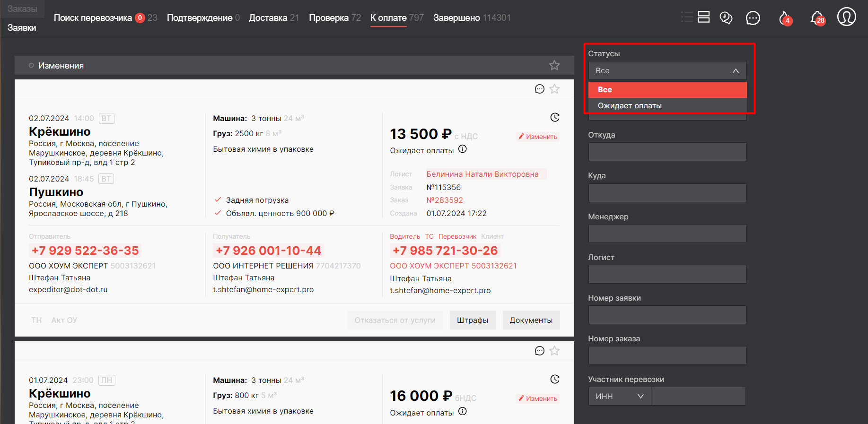
Task: Open ТН document link
Action: (x=36, y=320)
